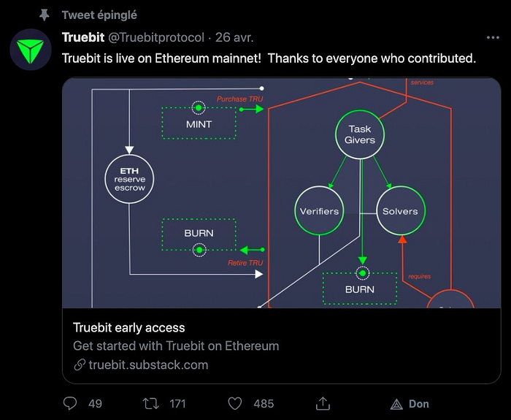Click the link chain icon beside truebit.substack.com
This screenshot has height=420, width=511.
[80, 364]
